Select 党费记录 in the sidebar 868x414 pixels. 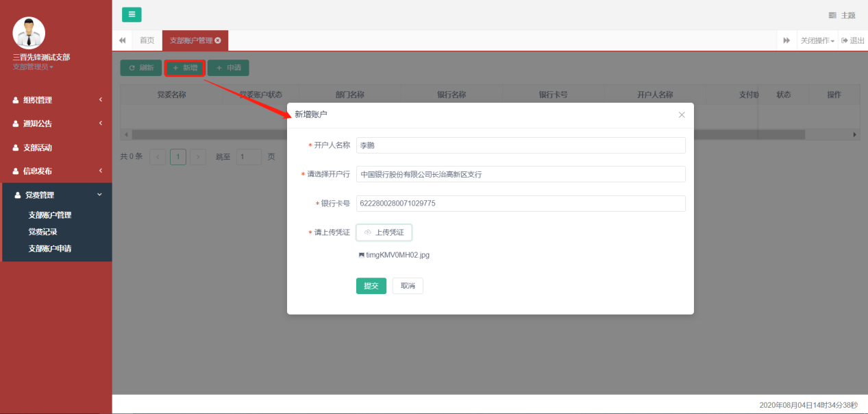tap(42, 232)
